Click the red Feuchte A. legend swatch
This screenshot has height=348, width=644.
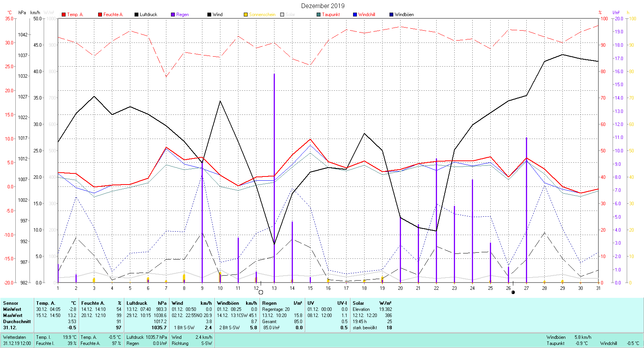pyautogui.click(x=100, y=15)
